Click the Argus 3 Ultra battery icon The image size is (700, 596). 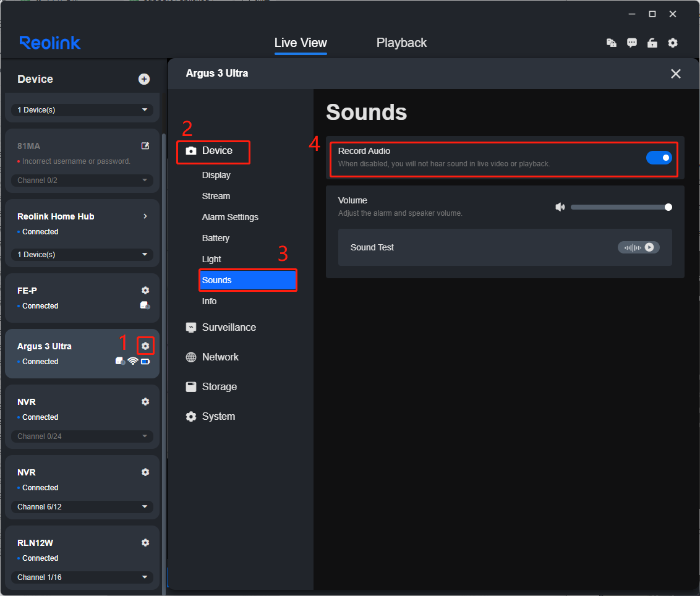click(145, 362)
